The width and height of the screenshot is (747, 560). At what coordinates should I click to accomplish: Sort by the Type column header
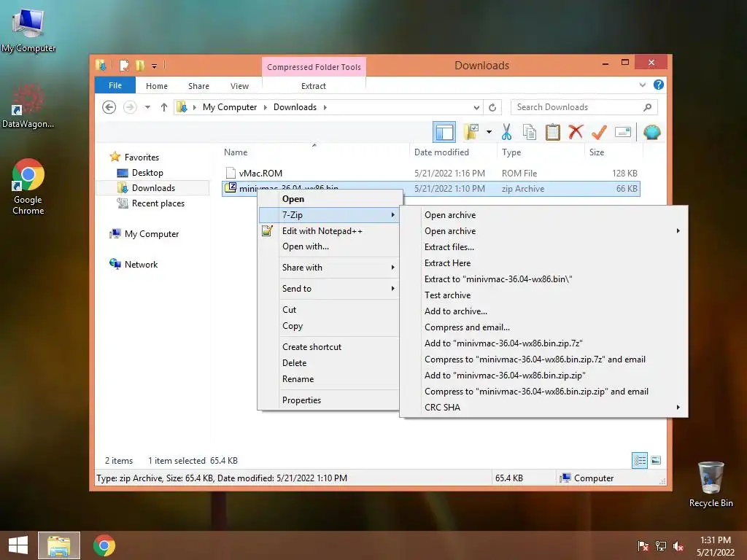coord(511,152)
